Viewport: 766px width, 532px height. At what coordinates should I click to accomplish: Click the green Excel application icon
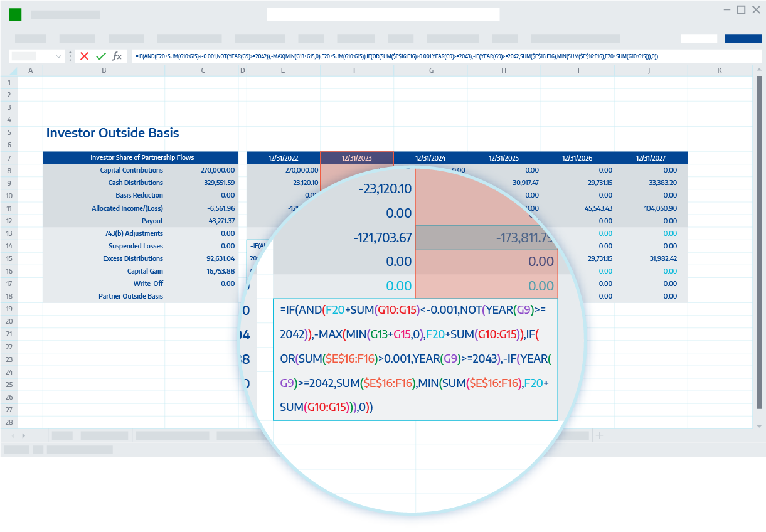[14, 14]
